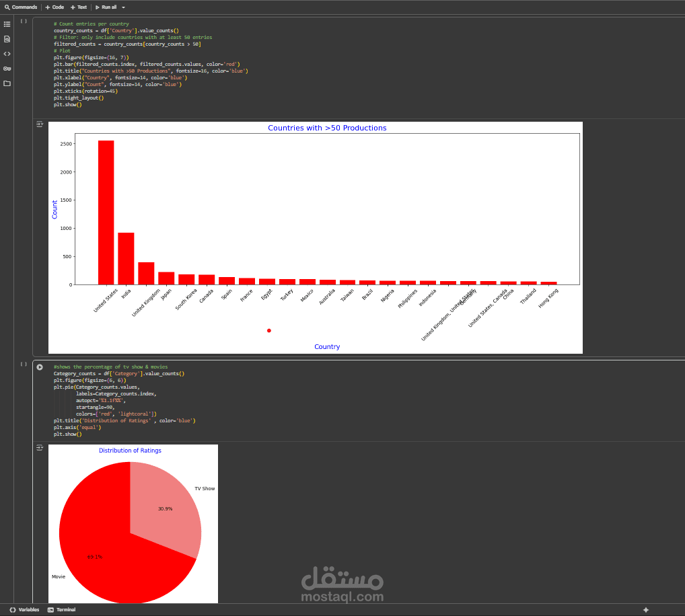Click execution brackets of country count cell
The height and width of the screenshot is (616, 685).
click(x=24, y=21)
